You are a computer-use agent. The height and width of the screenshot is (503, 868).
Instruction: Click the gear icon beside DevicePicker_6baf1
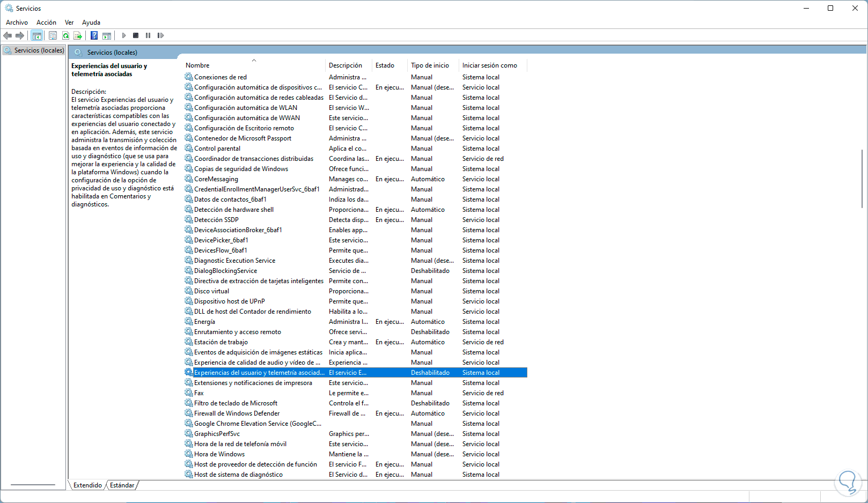pos(189,240)
